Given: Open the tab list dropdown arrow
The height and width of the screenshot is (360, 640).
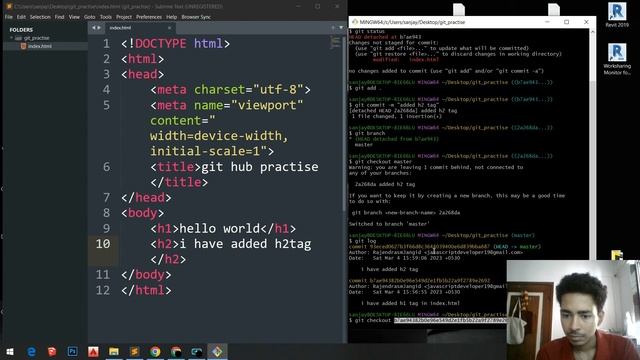Looking at the screenshot, I should [x=341, y=28].
